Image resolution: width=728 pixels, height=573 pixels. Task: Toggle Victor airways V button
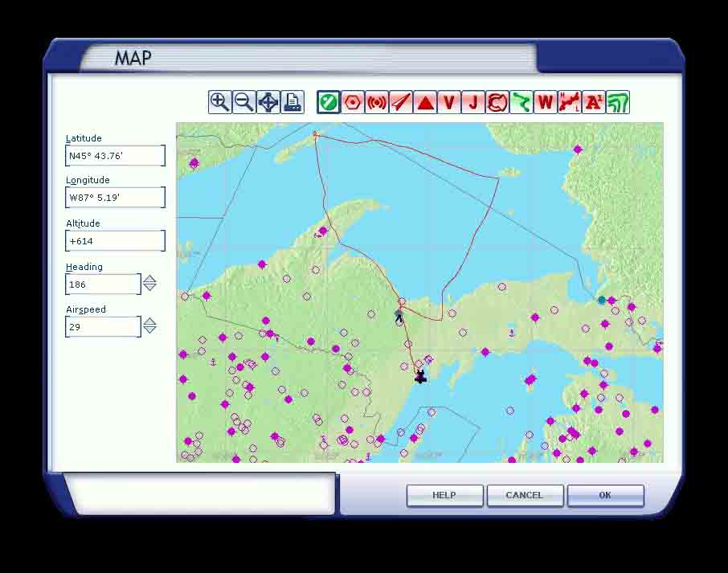448,102
